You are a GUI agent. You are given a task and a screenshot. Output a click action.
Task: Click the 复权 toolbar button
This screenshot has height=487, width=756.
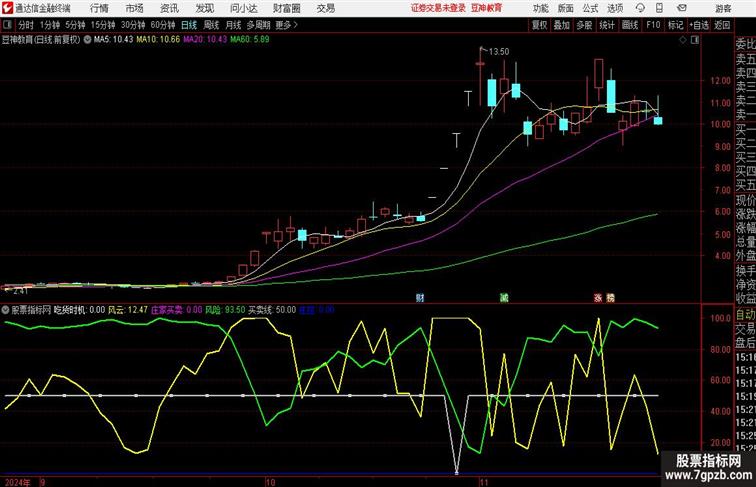tap(539, 25)
